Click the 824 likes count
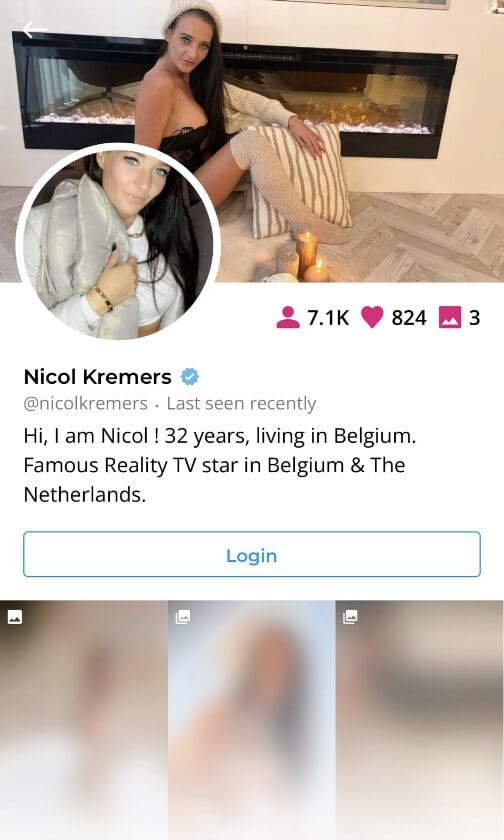The width and height of the screenshot is (504, 840). 409,318
